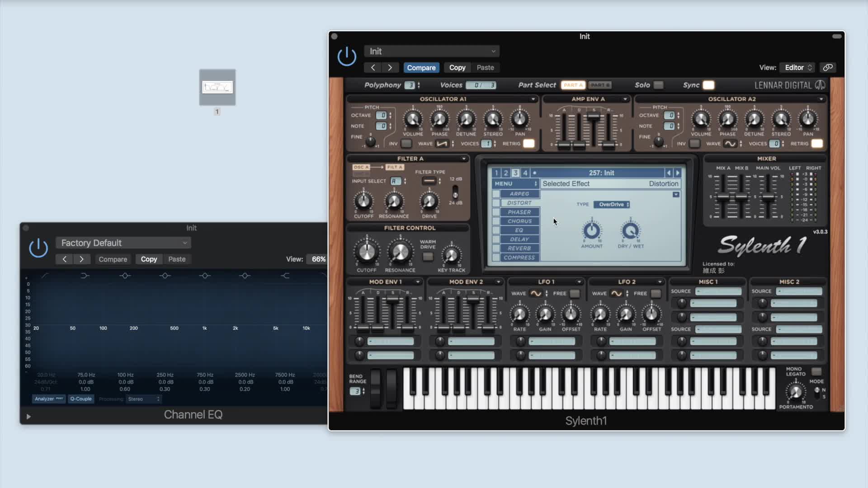
Task: Click the Sylenth1 plugin power button
Action: click(347, 56)
